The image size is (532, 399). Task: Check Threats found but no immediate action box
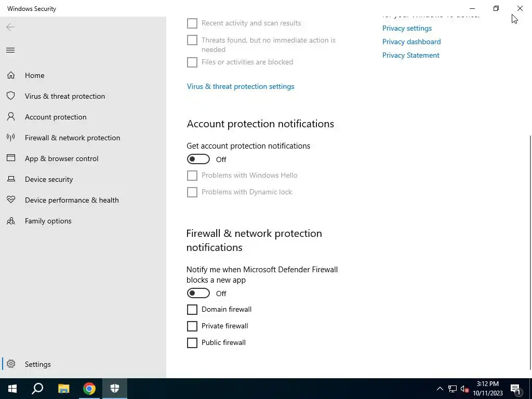pyautogui.click(x=192, y=40)
